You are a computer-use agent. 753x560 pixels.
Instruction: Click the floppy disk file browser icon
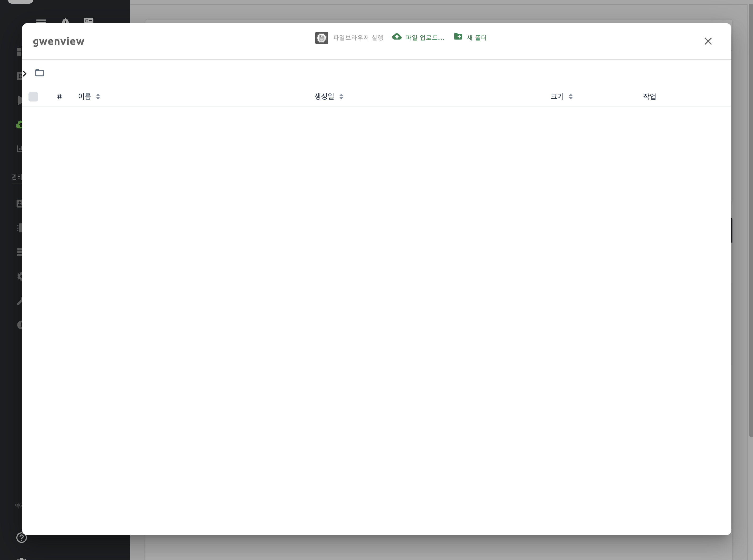pos(321,38)
